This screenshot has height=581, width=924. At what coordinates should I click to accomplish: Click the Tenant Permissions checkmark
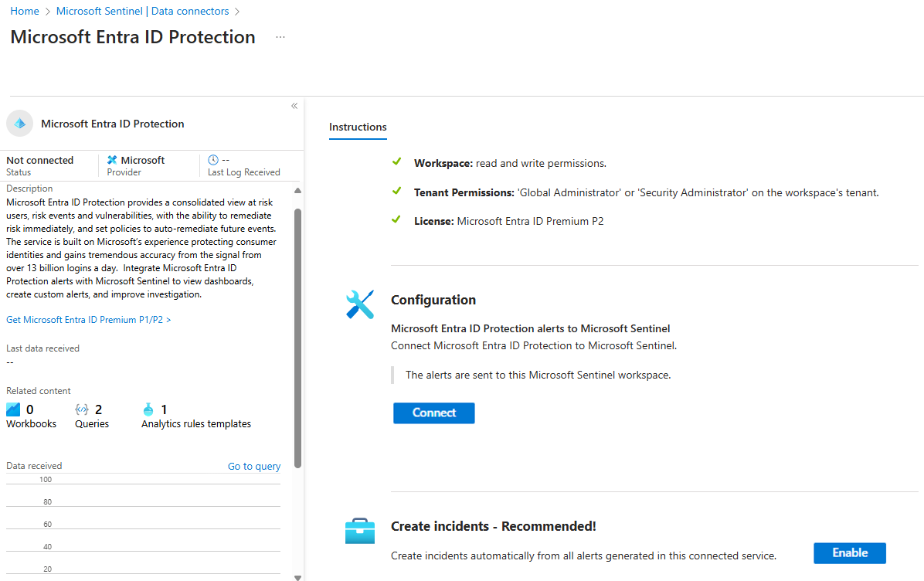[x=396, y=192]
